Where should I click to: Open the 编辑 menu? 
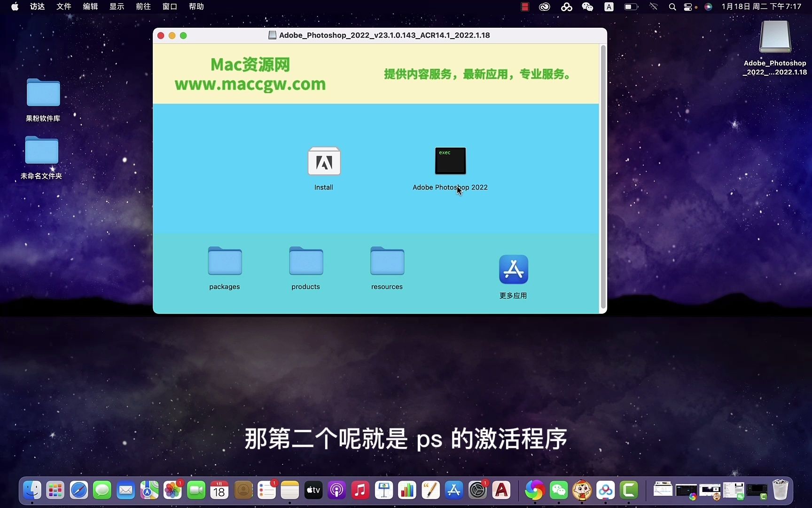pyautogui.click(x=90, y=7)
